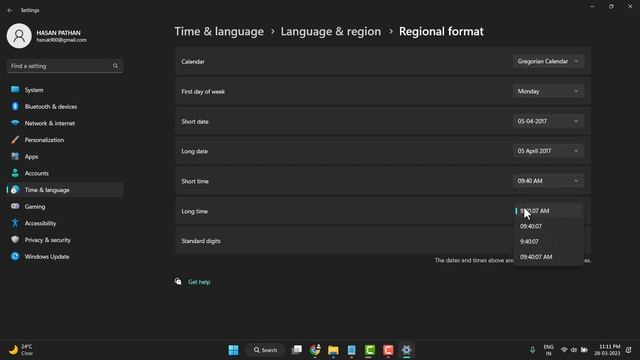
Task: Click the Get help link
Action: (x=199, y=282)
